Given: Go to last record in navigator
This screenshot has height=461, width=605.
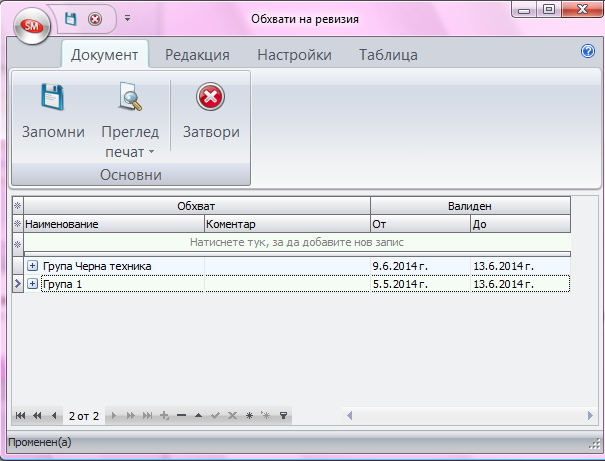Looking at the screenshot, I should pyautogui.click(x=147, y=415).
